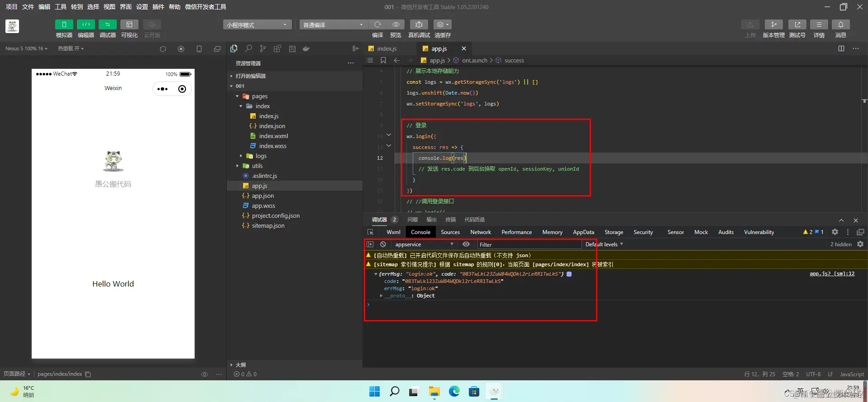The image size is (868, 402).
Task: Click the compile refresh icon
Action: pos(377,24)
